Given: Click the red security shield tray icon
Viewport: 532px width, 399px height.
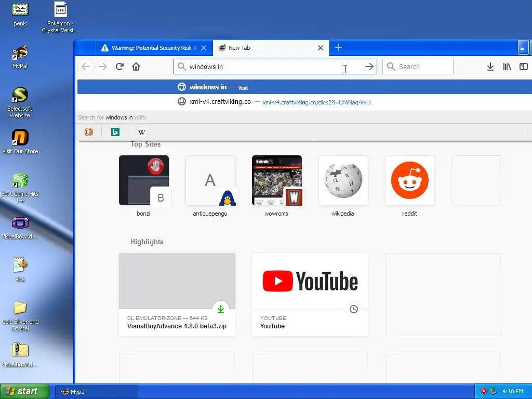Looking at the screenshot, I should [484, 391].
